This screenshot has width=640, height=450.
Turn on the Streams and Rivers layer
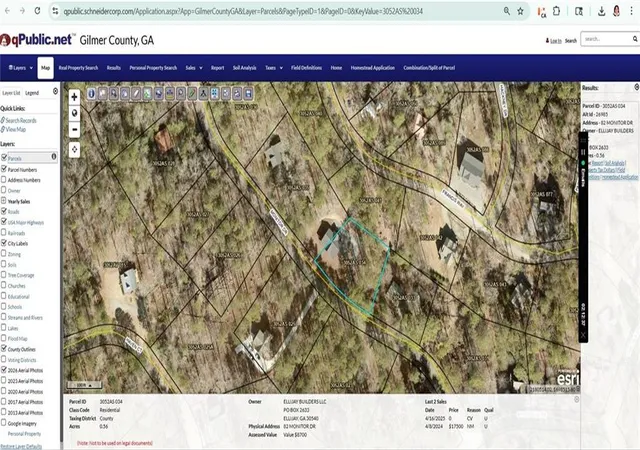pos(4,317)
